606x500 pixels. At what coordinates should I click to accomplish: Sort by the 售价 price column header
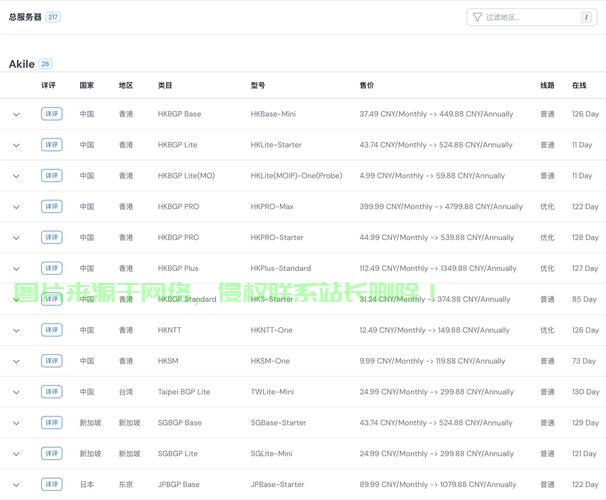367,86
